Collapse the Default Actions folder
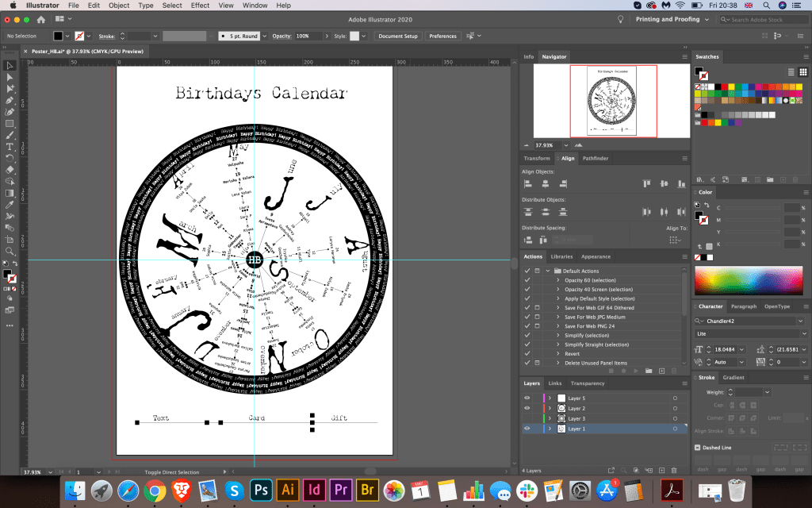This screenshot has width=812, height=508. [x=547, y=271]
